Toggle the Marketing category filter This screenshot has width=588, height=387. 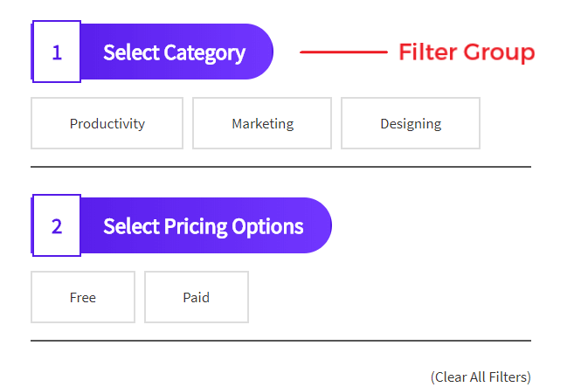click(262, 123)
